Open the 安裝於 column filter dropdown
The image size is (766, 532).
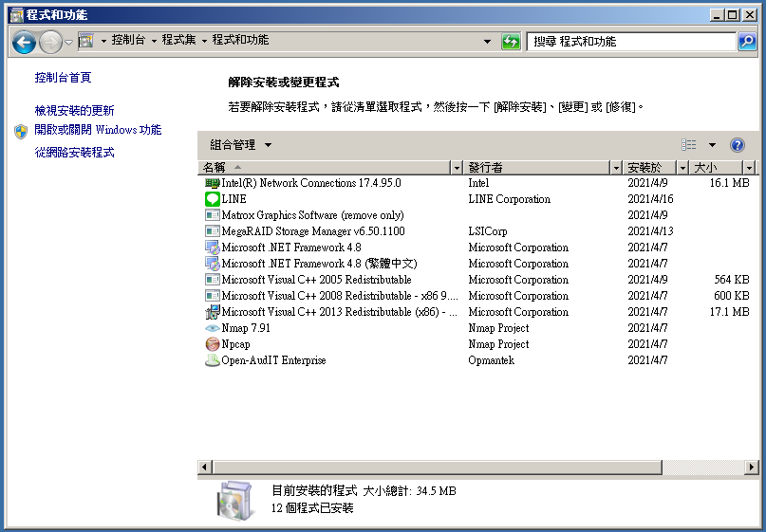tap(682, 168)
